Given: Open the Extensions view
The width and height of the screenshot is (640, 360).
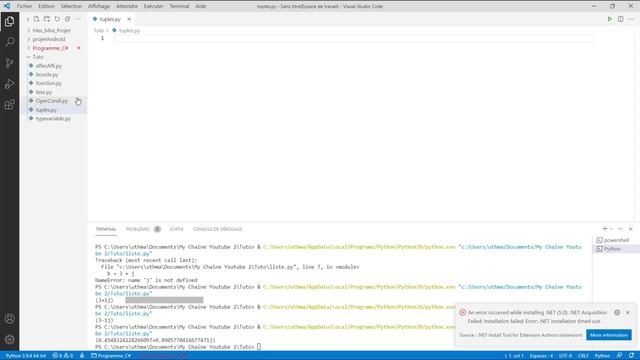Looking at the screenshot, I should (9, 104).
